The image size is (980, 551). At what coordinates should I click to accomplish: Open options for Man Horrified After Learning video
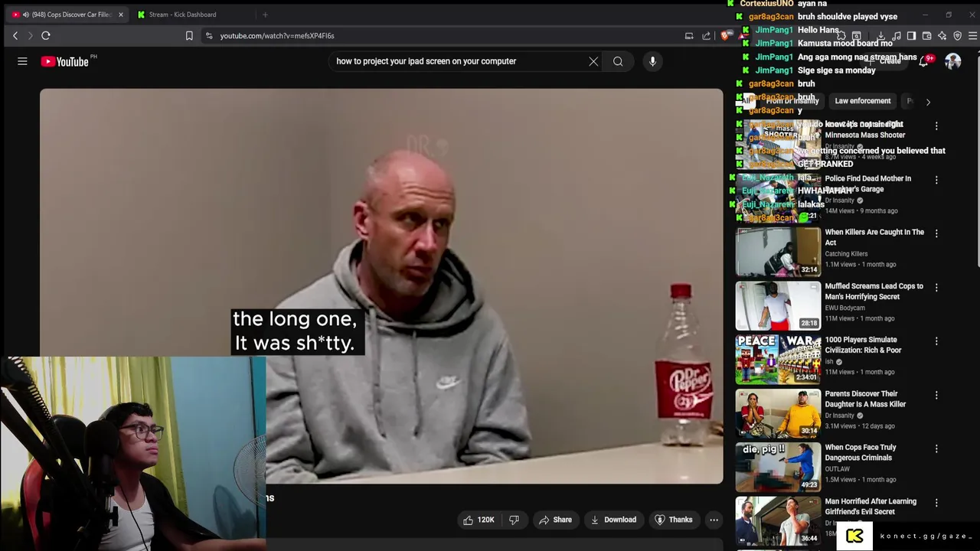936,503
